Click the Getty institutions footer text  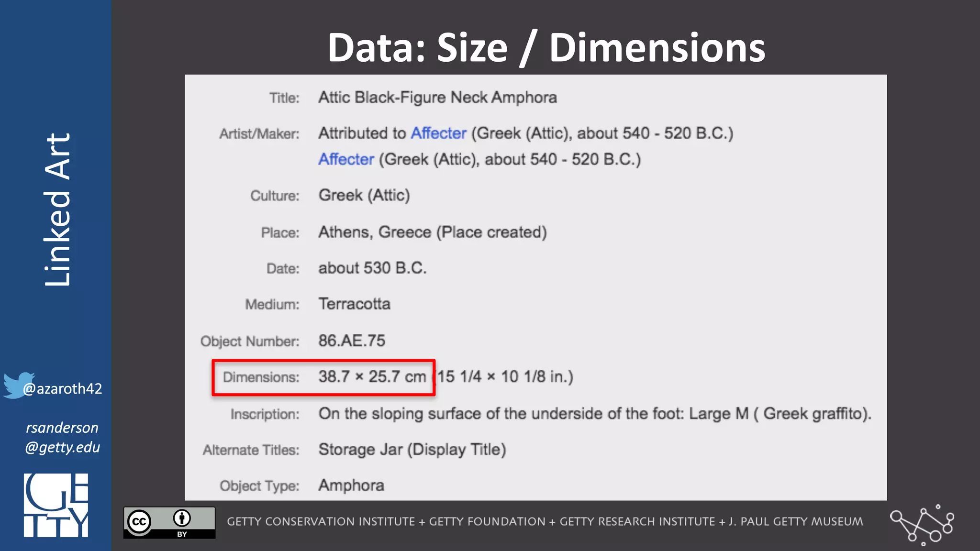pyautogui.click(x=545, y=521)
